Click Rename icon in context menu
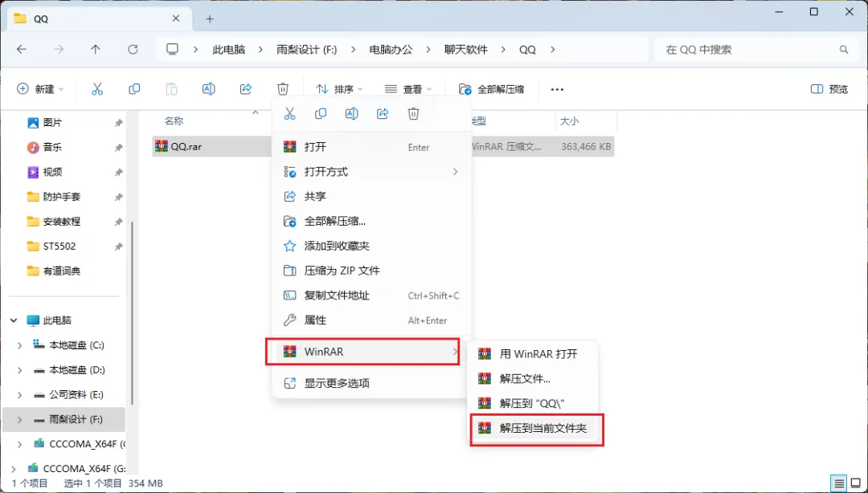The image size is (868, 493). (351, 113)
